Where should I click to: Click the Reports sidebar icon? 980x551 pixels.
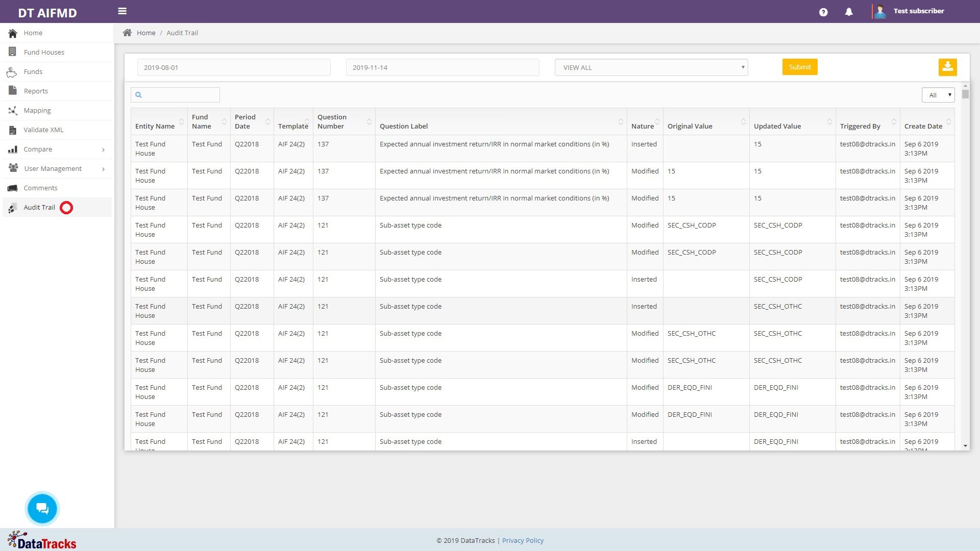(13, 90)
